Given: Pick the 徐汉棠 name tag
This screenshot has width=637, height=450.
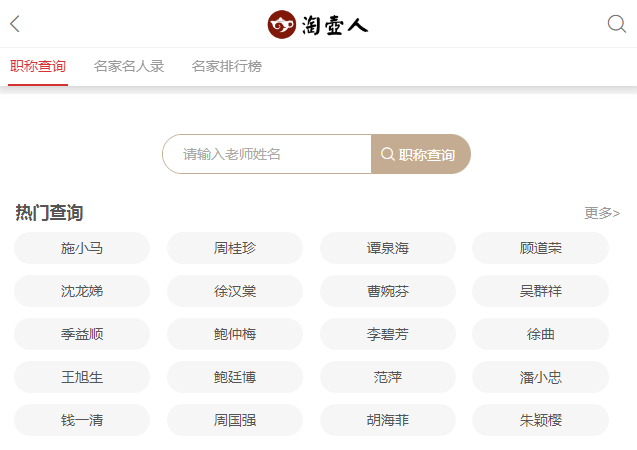Looking at the screenshot, I should pyautogui.click(x=235, y=291).
